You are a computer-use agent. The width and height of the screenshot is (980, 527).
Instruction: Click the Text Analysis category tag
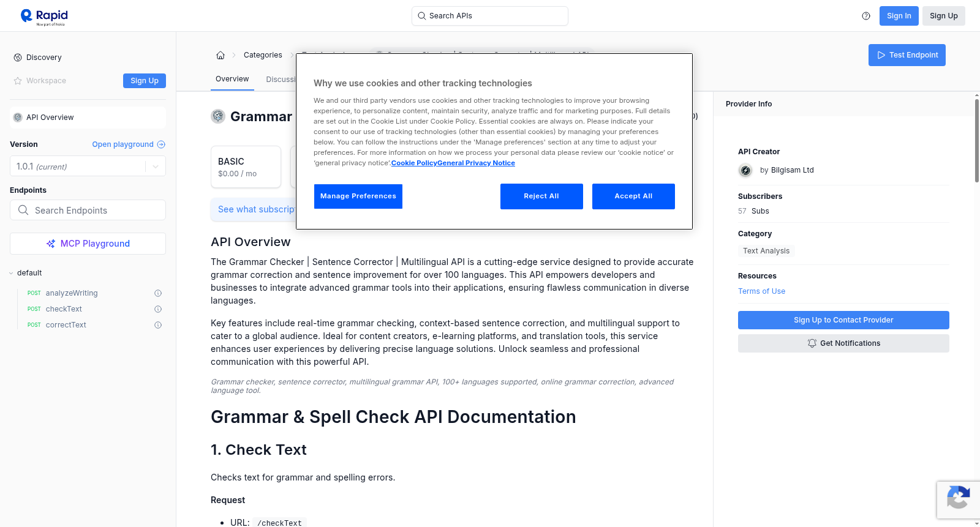[x=766, y=251]
